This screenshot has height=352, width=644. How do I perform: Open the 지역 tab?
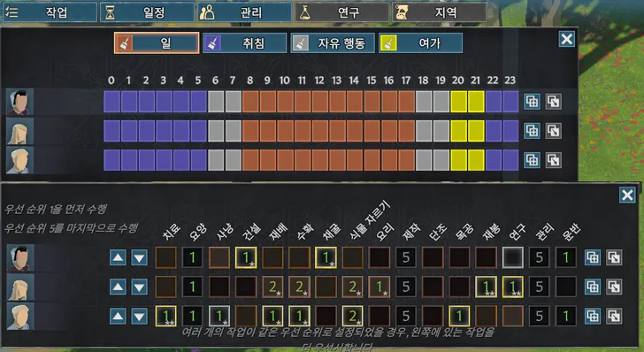(x=439, y=12)
